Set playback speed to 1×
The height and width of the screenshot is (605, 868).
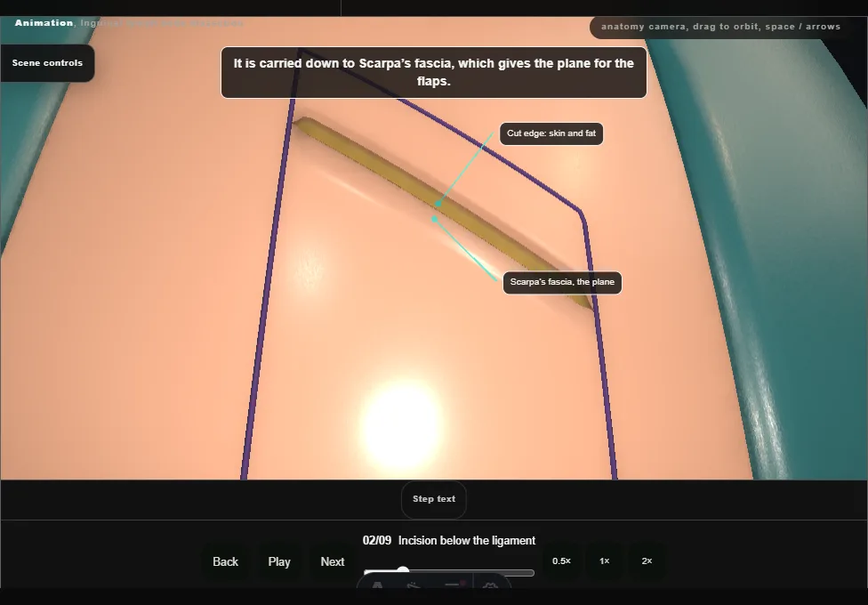pyautogui.click(x=605, y=561)
